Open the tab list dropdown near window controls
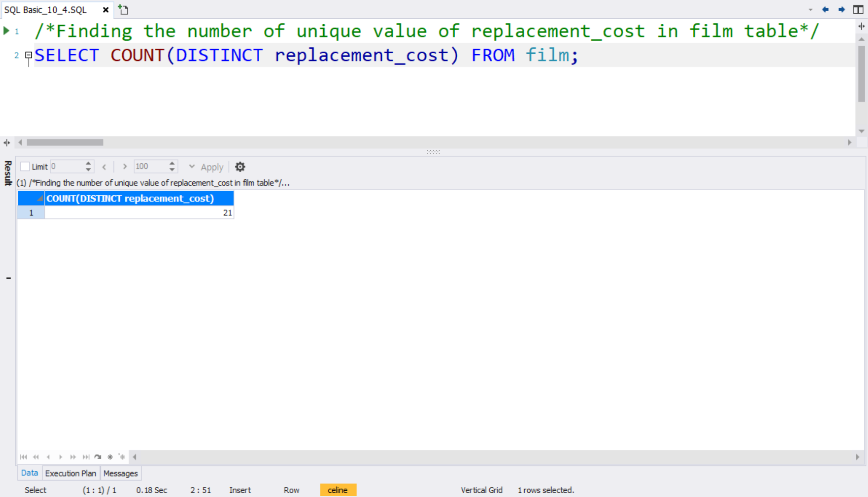 pyautogui.click(x=810, y=9)
